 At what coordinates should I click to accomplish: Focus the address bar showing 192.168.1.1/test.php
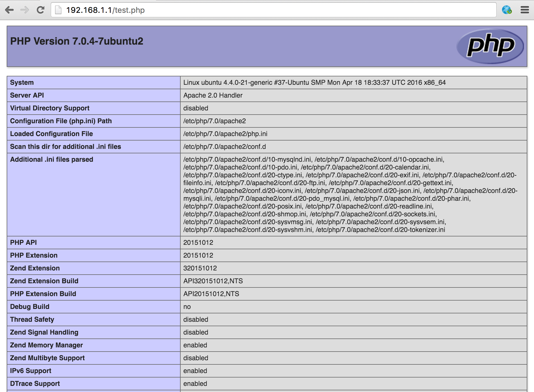coord(251,10)
